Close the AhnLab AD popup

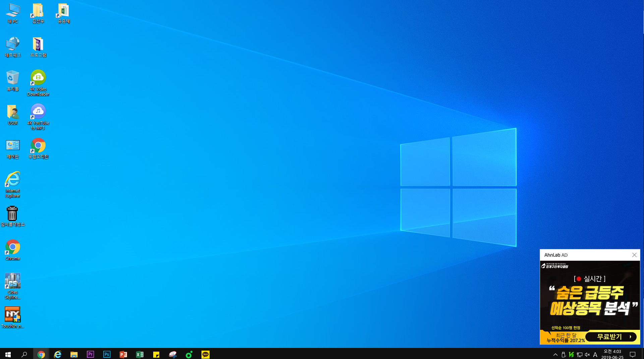pos(634,255)
